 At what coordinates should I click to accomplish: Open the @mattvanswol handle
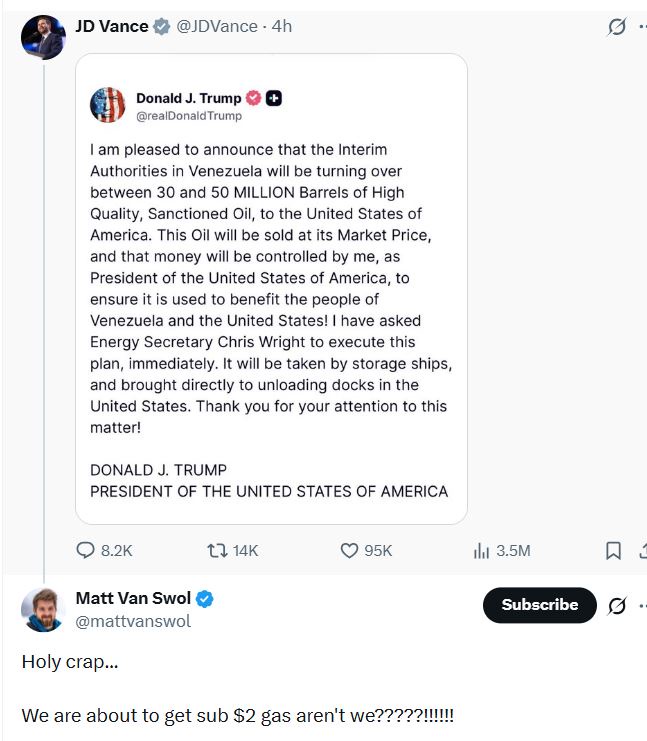click(133, 621)
